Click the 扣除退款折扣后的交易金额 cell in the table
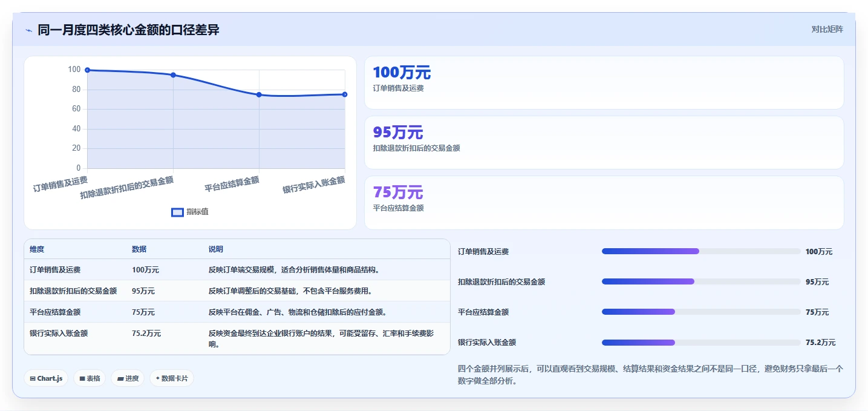Image resolution: width=868 pixels, height=411 pixels. 73,291
